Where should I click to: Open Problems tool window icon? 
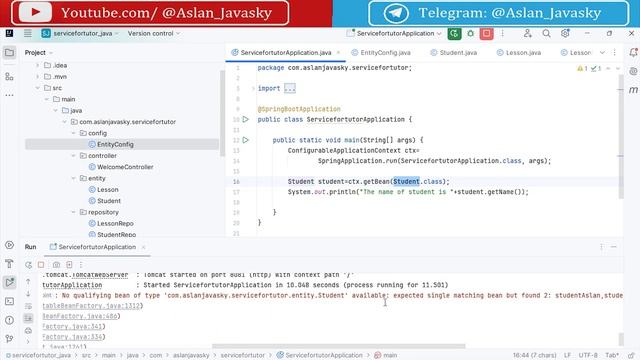click(x=9, y=320)
